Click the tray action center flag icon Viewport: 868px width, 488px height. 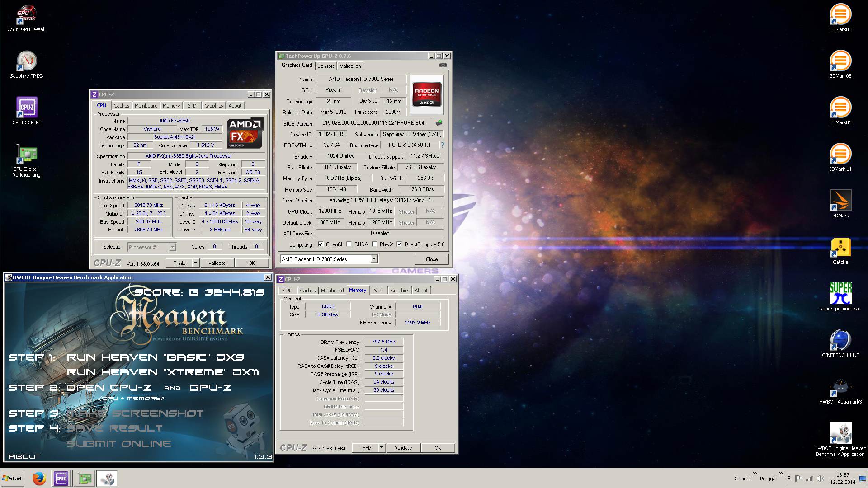click(x=799, y=479)
